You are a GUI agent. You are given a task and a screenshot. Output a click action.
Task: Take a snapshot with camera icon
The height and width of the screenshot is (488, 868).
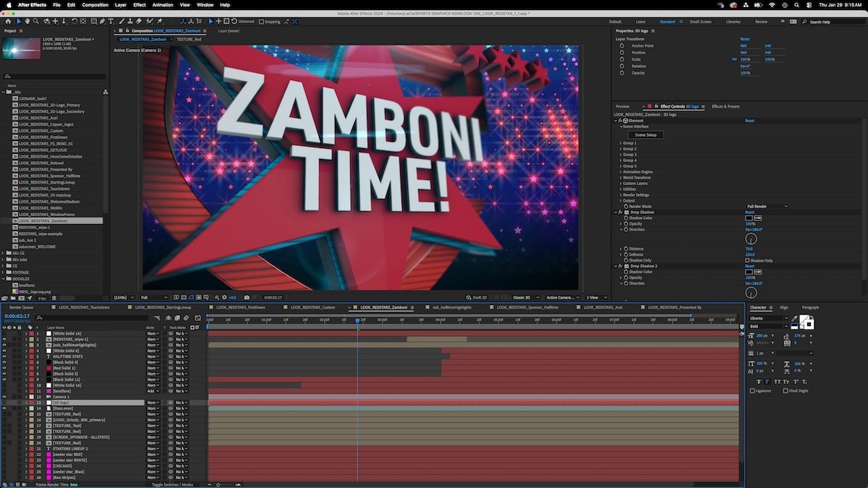click(x=247, y=297)
